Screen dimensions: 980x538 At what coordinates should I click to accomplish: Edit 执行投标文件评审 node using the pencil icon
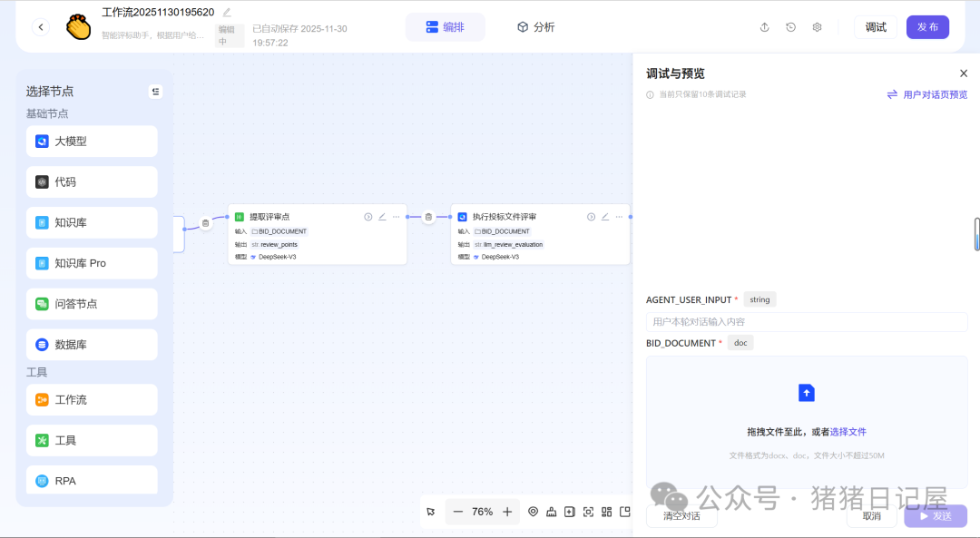pyautogui.click(x=604, y=216)
